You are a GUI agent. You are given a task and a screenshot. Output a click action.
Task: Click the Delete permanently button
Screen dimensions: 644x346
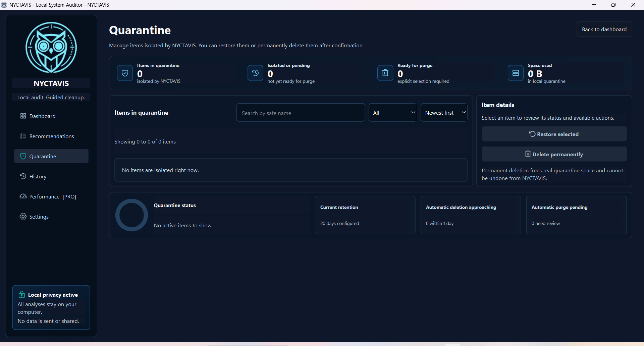coord(554,154)
